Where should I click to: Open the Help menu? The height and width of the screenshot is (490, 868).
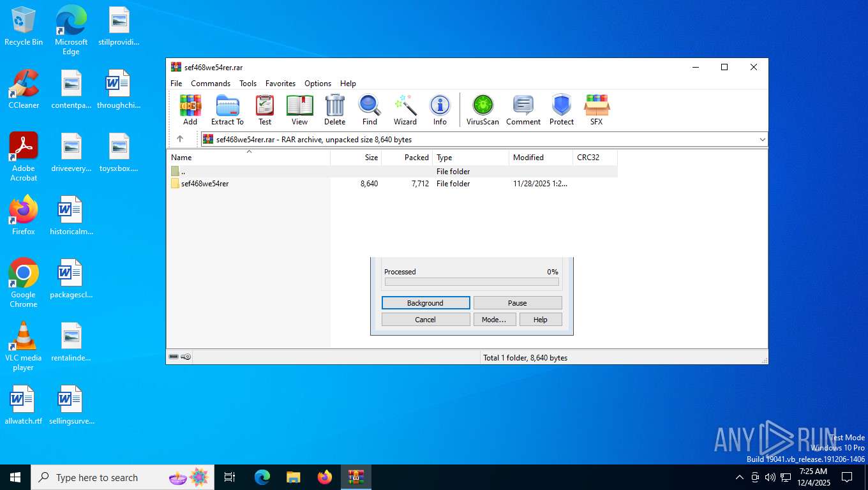tap(348, 84)
